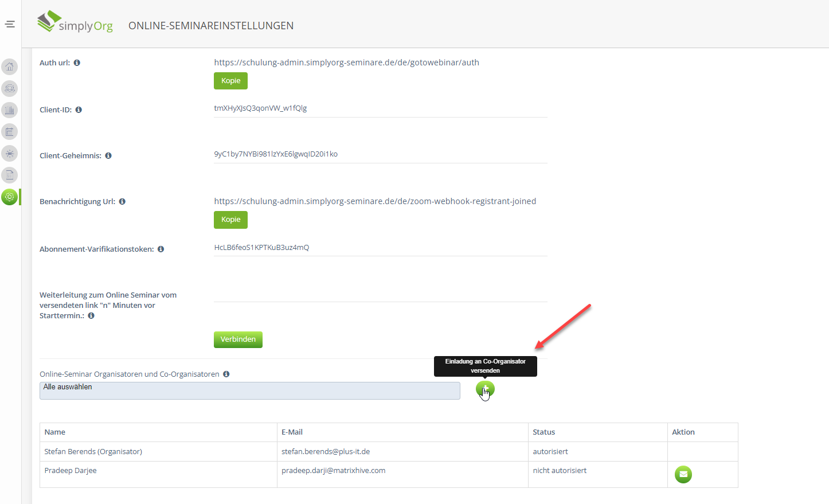This screenshot has height=504, width=829.
Task: Open the document checklist sidebar icon
Action: pos(10,175)
